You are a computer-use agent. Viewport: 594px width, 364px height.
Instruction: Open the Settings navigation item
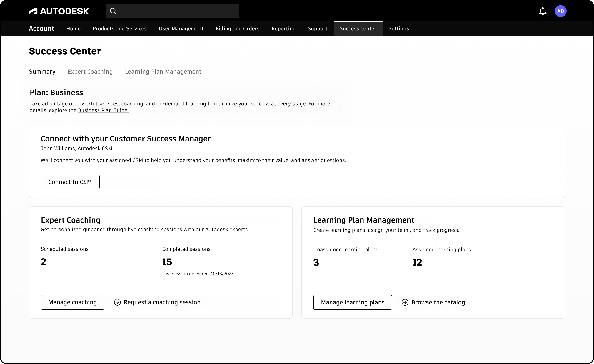(x=398, y=29)
